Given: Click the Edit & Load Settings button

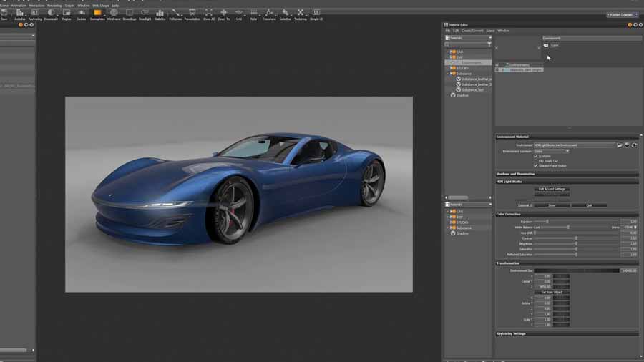Looking at the screenshot, I should [x=552, y=189].
